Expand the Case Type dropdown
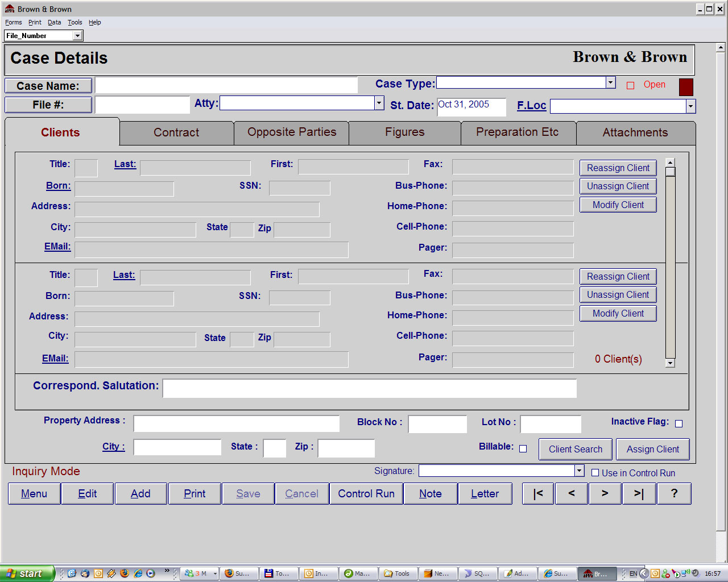 [x=611, y=82]
